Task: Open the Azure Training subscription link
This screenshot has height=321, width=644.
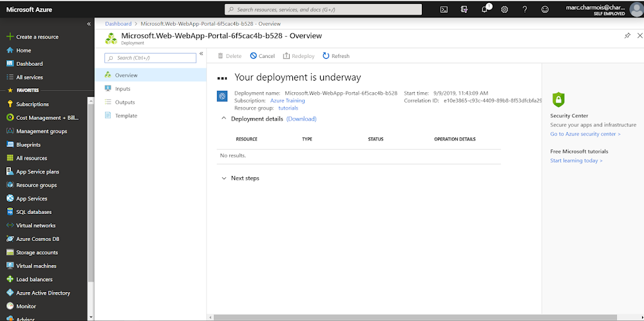Action: tap(287, 101)
